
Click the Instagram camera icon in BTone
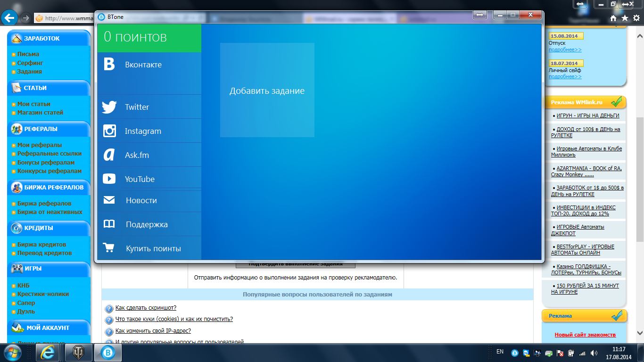[109, 131]
